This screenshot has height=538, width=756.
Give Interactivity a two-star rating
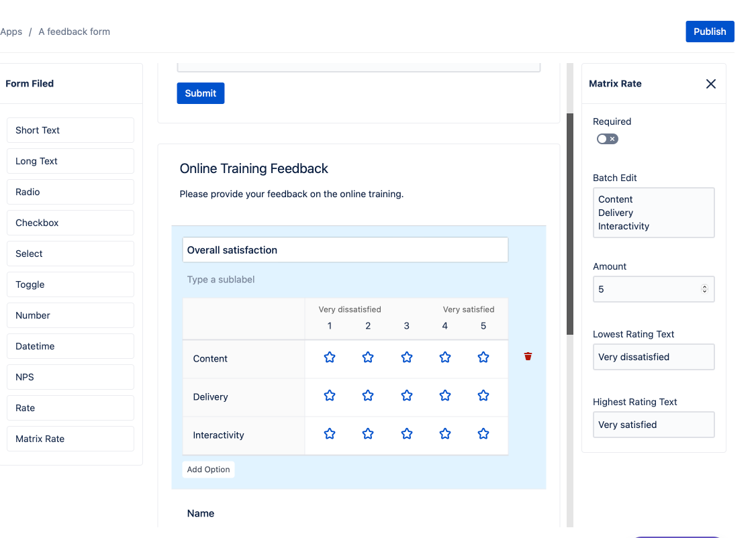[x=368, y=434]
